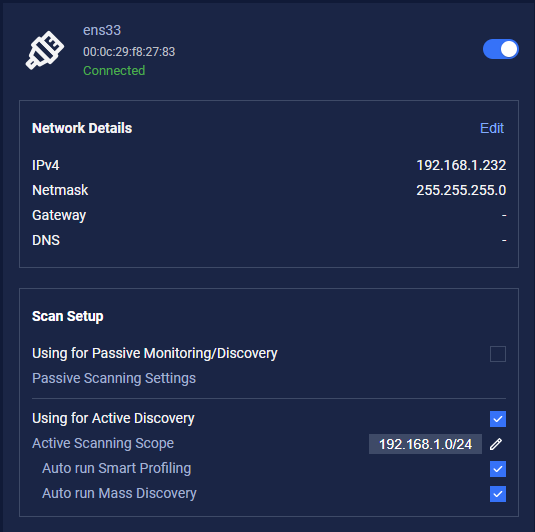Click the Gateway dash value
The image size is (535, 532).
pos(504,215)
